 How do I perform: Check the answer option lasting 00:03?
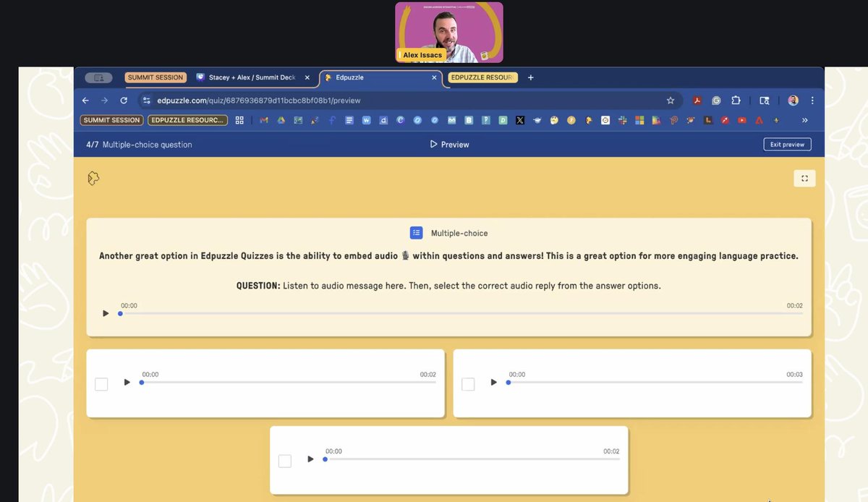[x=468, y=384]
